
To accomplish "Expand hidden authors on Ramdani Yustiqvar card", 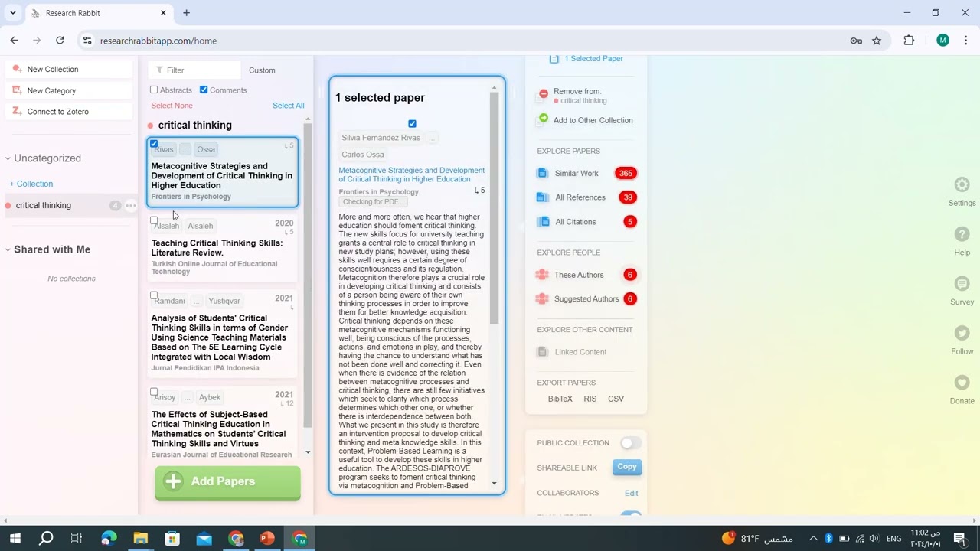I will tap(197, 301).
